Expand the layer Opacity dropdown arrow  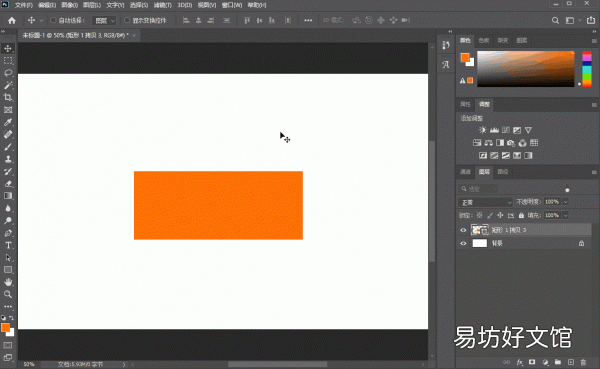click(566, 202)
